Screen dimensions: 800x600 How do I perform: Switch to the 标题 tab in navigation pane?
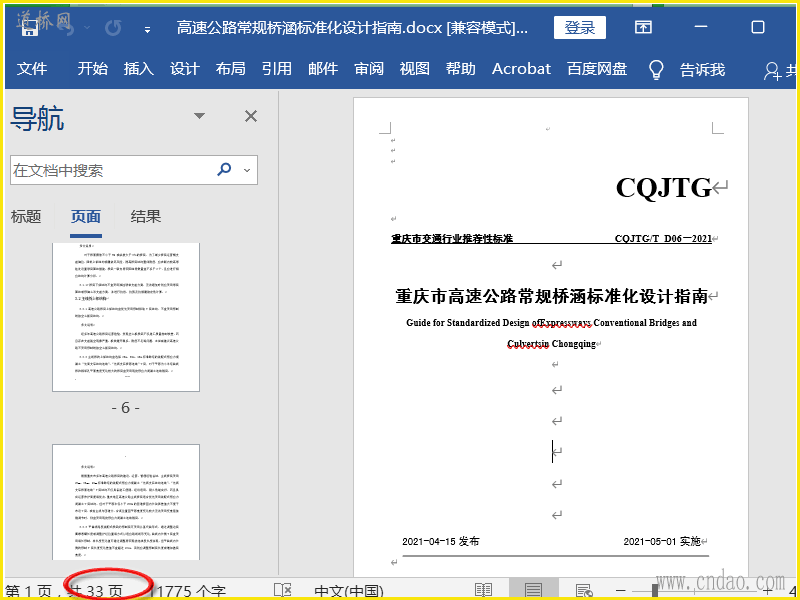point(26,216)
